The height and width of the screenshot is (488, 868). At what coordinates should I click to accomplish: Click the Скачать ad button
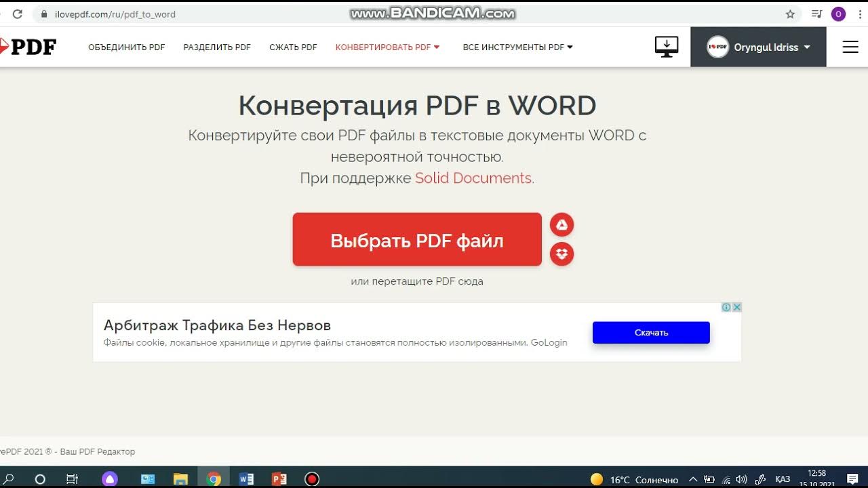point(651,332)
